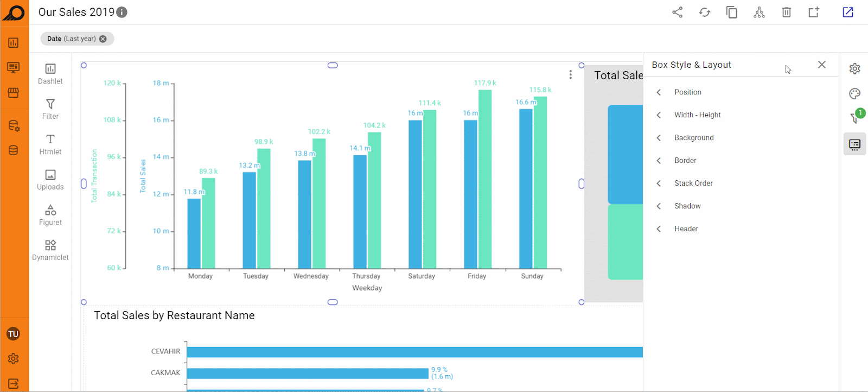Duplicate the dashboard with the copy icon

coord(732,12)
